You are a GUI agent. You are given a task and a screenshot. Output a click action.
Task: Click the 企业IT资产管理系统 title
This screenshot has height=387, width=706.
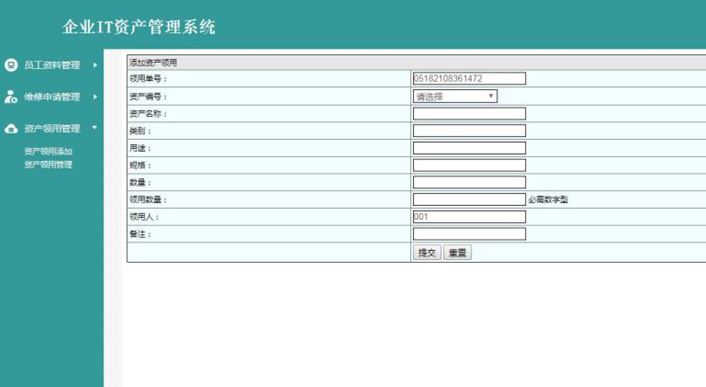tap(139, 27)
